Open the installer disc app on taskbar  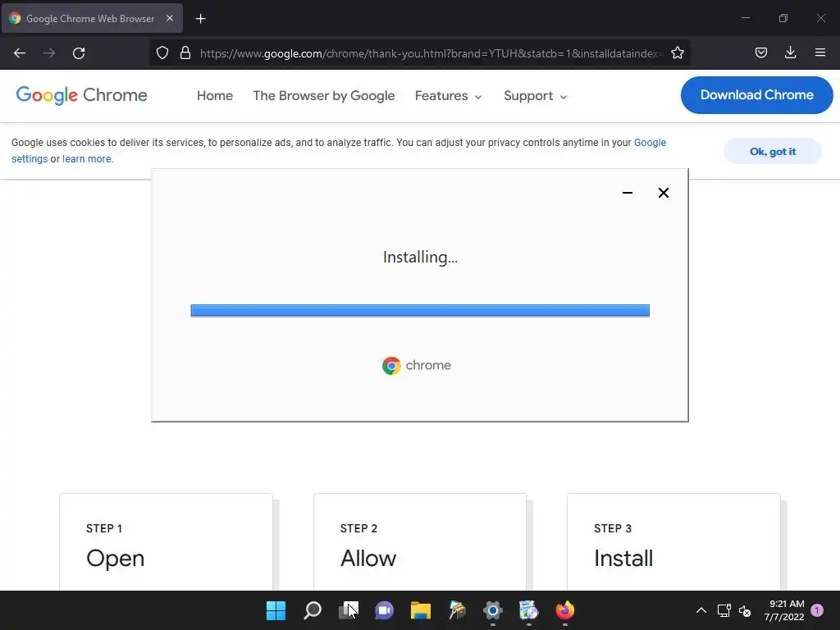[x=529, y=610]
